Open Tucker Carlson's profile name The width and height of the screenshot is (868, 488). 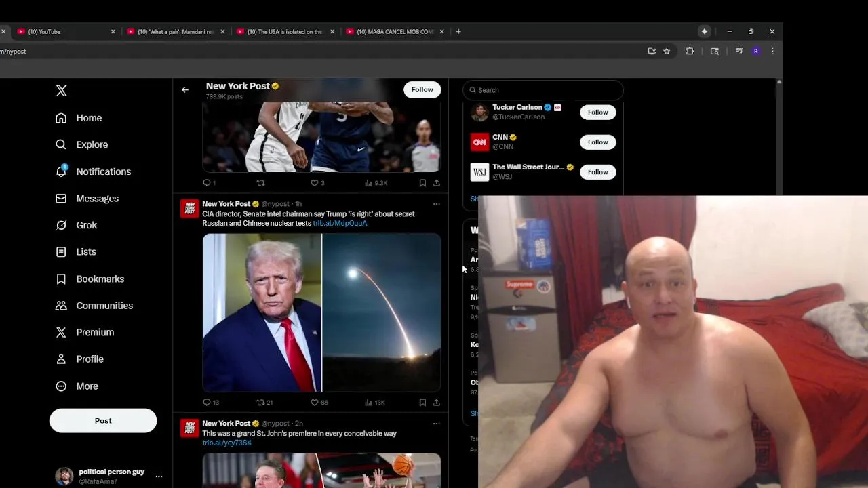[517, 107]
